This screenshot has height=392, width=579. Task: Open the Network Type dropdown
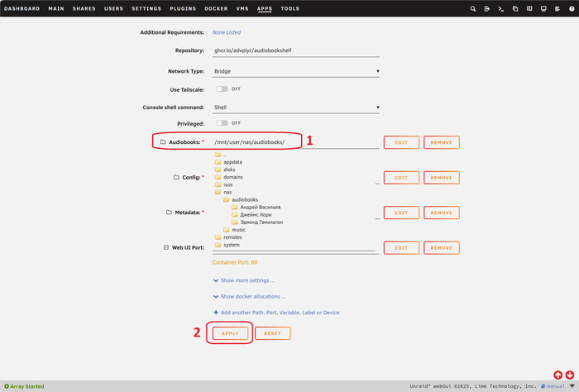pos(295,71)
